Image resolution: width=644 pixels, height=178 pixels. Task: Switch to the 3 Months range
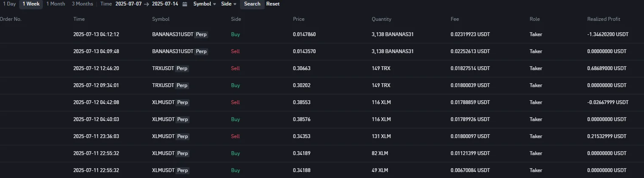(x=82, y=4)
